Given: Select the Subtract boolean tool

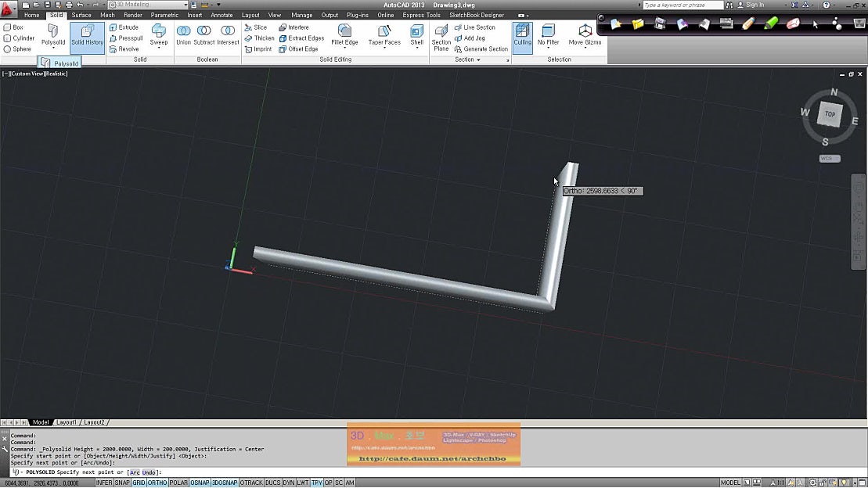Looking at the screenshot, I should [205, 34].
